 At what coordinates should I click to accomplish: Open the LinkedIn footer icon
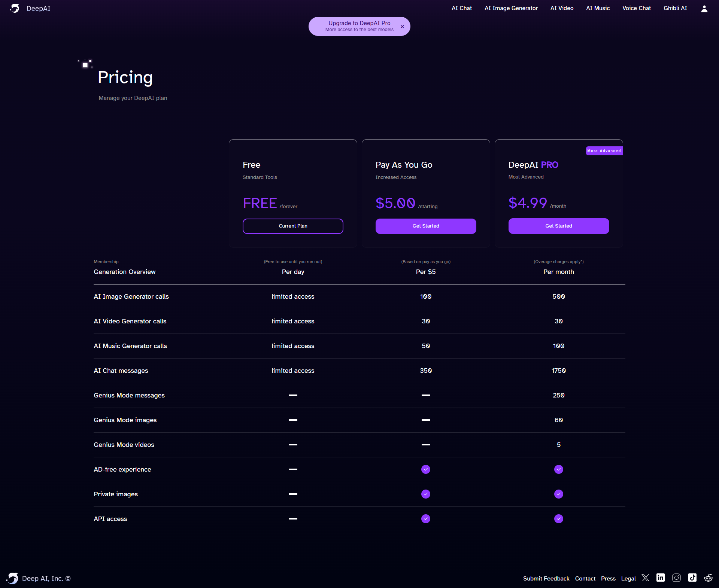click(661, 578)
